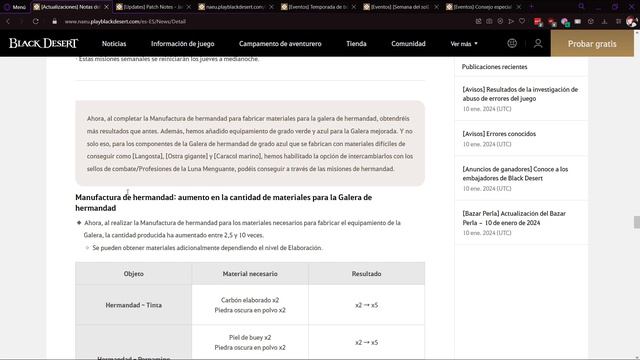
Task: Open the Noticias menu
Action: point(114,44)
